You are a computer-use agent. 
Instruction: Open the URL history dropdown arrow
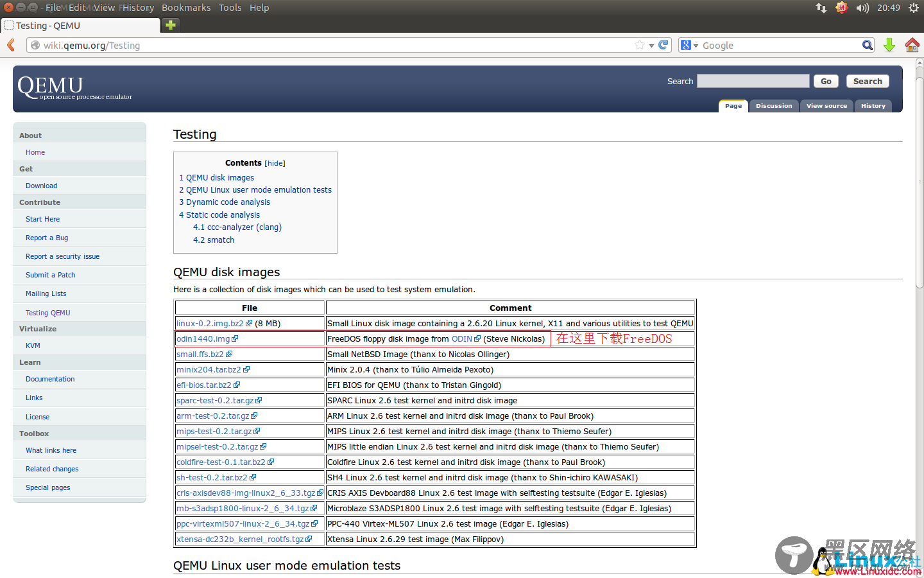(x=651, y=46)
